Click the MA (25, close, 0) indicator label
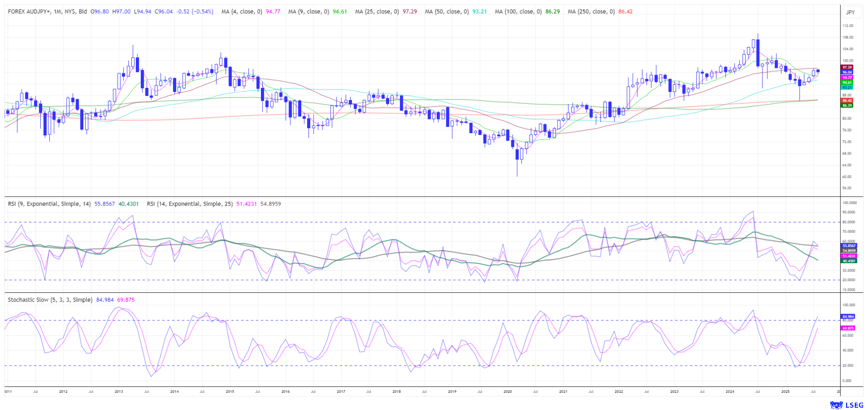 coord(377,11)
